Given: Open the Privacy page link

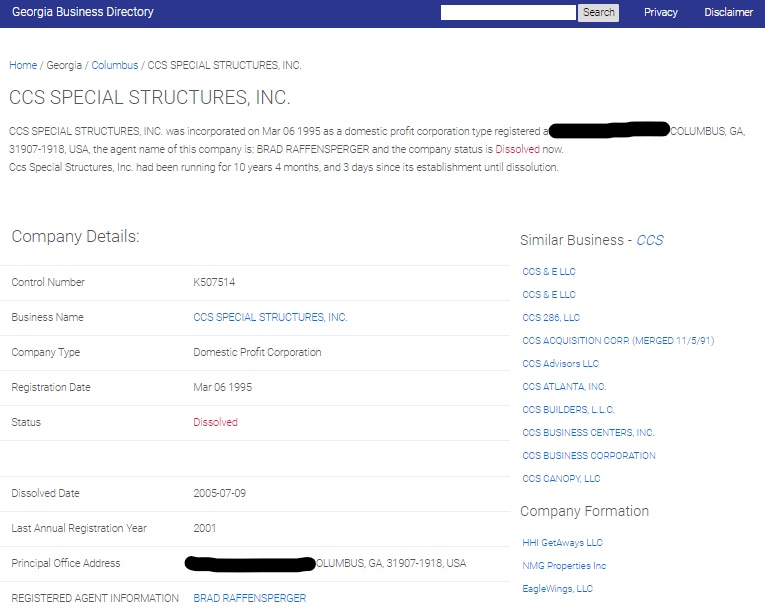Looking at the screenshot, I should (661, 12).
